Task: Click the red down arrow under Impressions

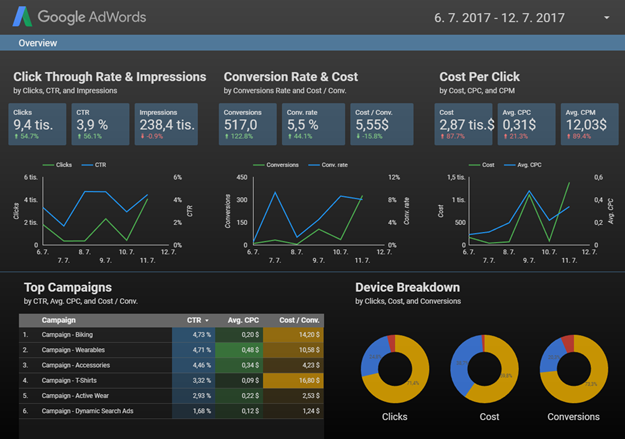Action: coord(142,136)
